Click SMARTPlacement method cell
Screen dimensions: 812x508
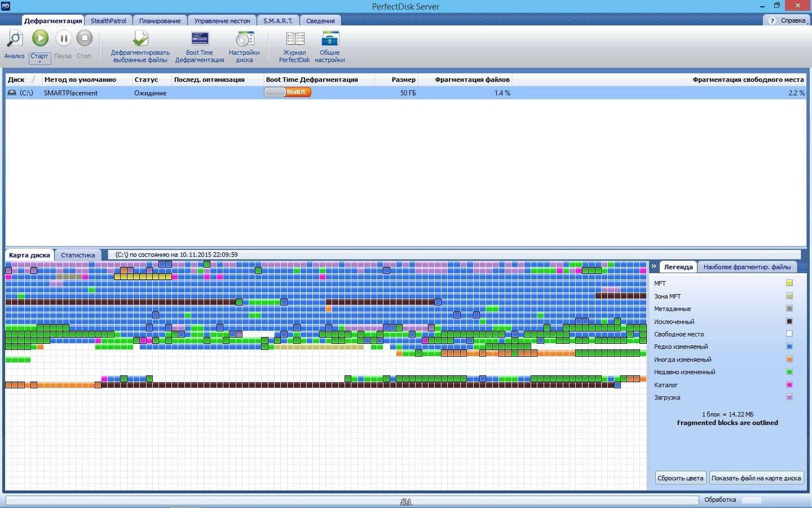(71, 93)
